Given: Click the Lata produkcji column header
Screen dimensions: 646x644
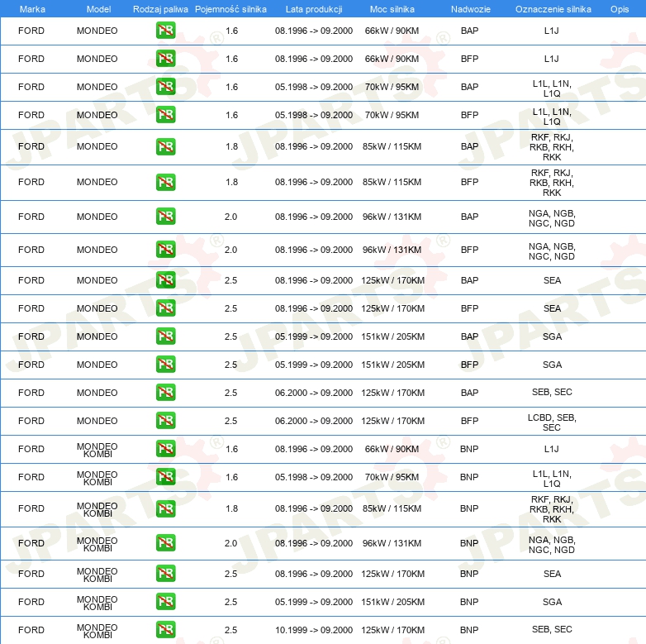Looking at the screenshot, I should pyautogui.click(x=314, y=9).
